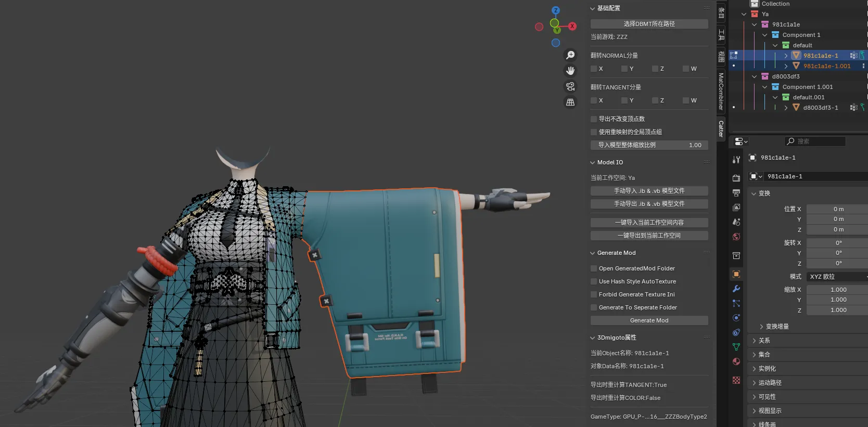Open the Object properties tab icon
The width and height of the screenshot is (868, 427).
736,274
